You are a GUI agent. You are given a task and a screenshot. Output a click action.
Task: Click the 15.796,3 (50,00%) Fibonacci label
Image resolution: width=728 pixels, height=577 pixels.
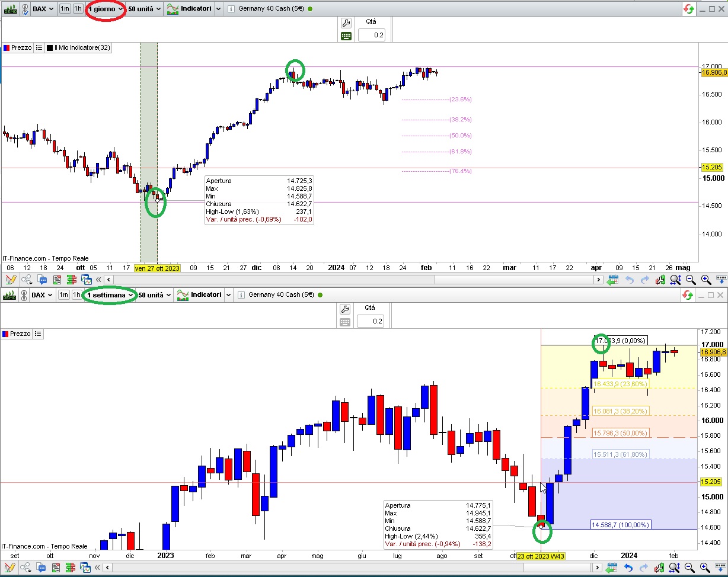click(x=621, y=433)
